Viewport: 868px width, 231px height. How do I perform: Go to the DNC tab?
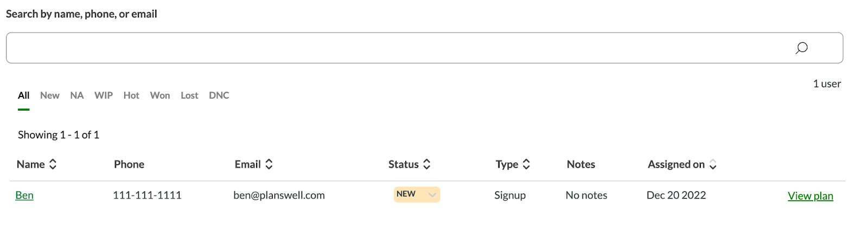[x=219, y=95]
